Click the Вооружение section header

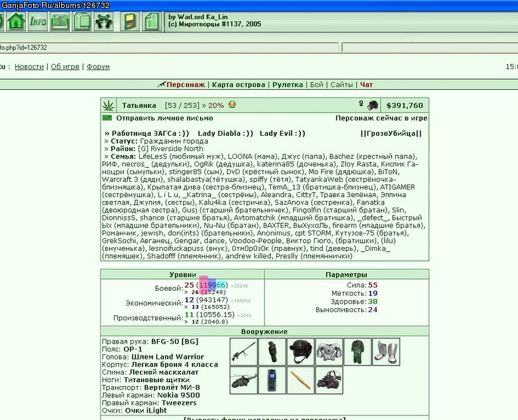(x=264, y=331)
